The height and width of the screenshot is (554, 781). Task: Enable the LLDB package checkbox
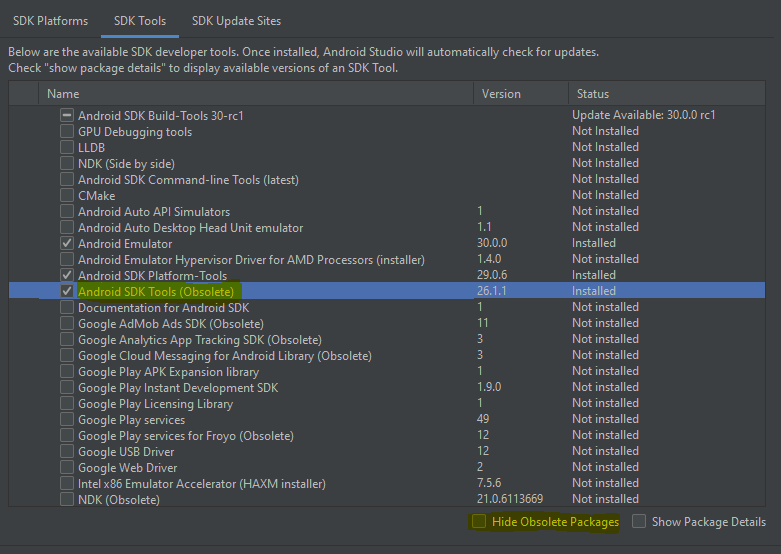[x=67, y=147]
